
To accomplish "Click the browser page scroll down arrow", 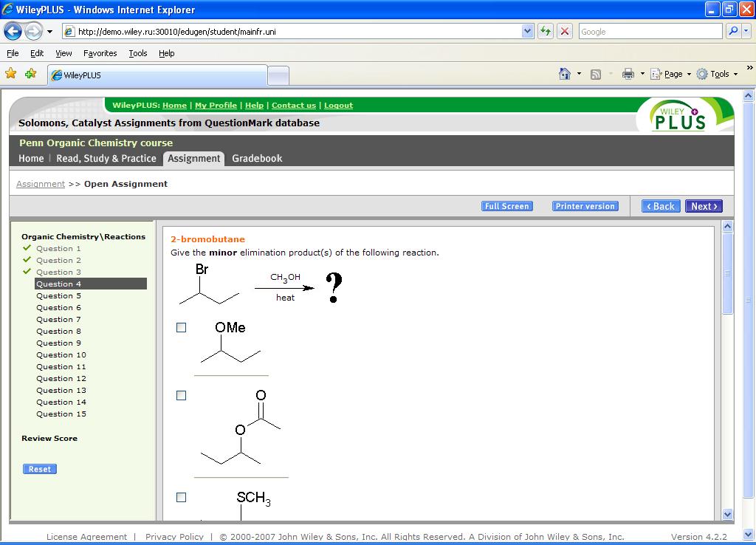I will click(x=749, y=535).
